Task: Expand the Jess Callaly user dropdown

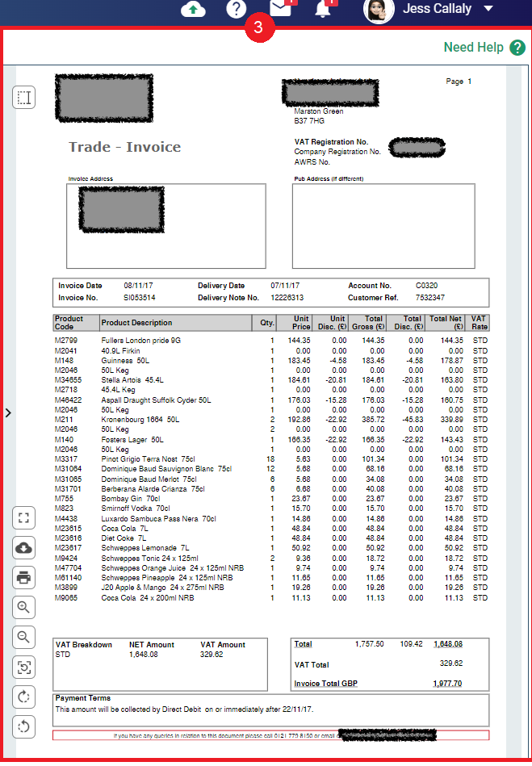Action: coord(488,8)
